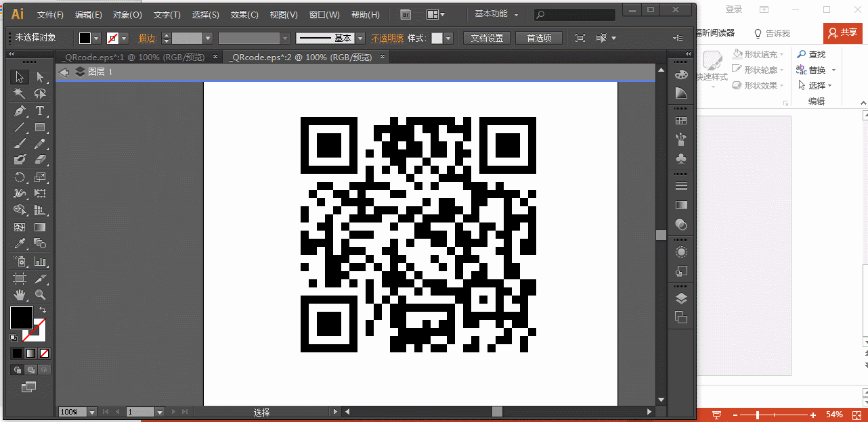
Task: Open the 基本功能 workspace dropdown
Action: (497, 14)
